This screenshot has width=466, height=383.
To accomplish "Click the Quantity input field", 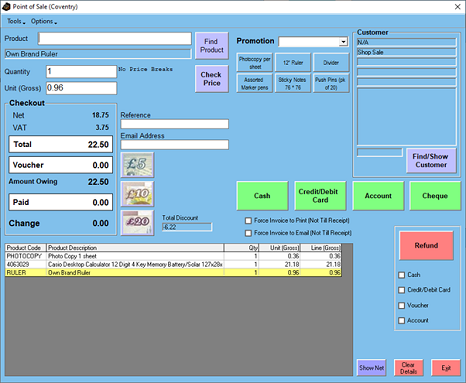I will [81, 71].
